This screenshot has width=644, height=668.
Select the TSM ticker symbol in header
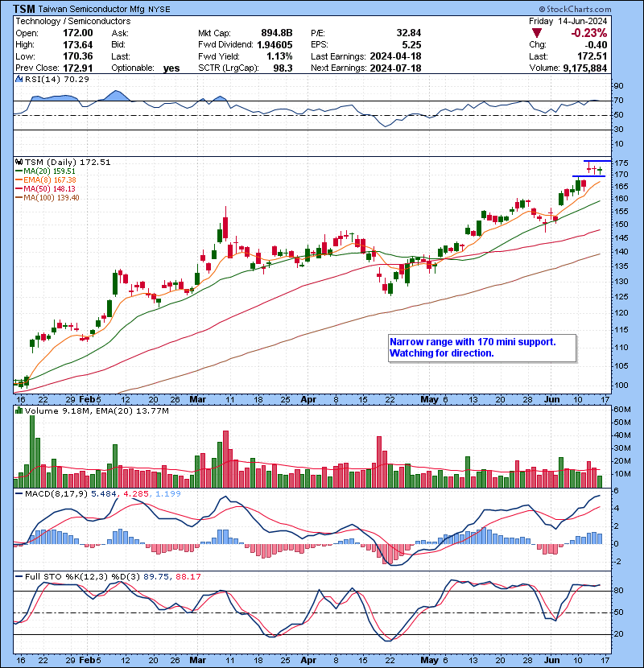pyautogui.click(x=24, y=8)
